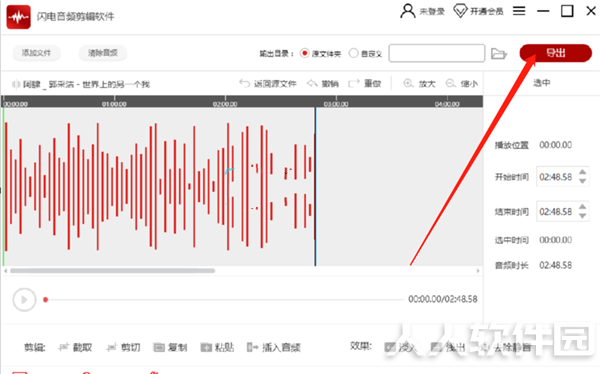Image resolution: width=600 pixels, height=374 pixels.
Task: Click the 播放位置 value 00:00.00
Action: (556, 145)
